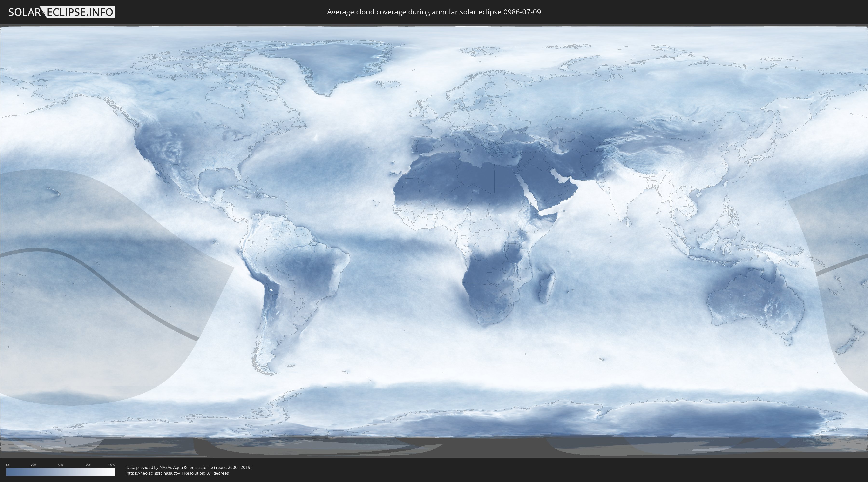The width and height of the screenshot is (868, 482).
Task: Click the title 'Average cloud coverage during annular solar eclipse 0986-07-09'
Action: coord(434,12)
